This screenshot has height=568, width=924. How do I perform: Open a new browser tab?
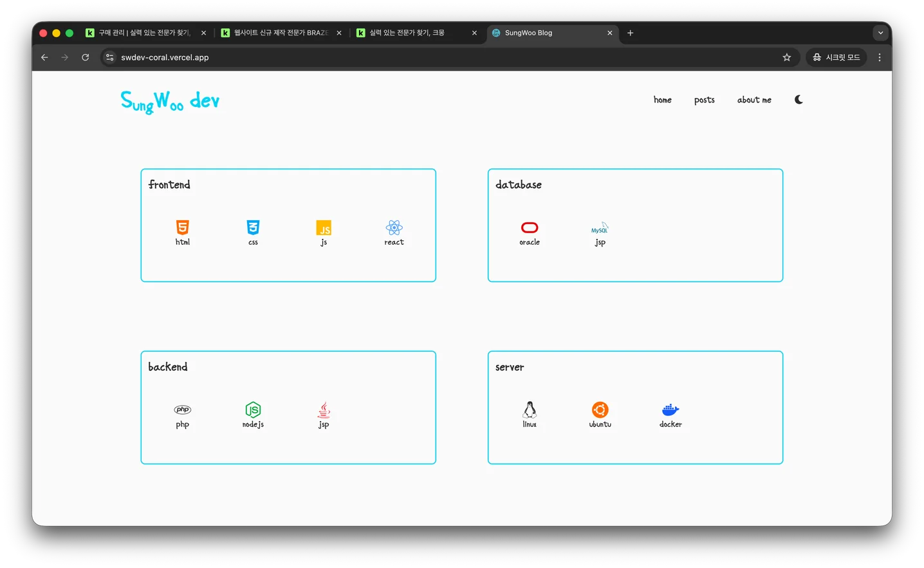(631, 33)
